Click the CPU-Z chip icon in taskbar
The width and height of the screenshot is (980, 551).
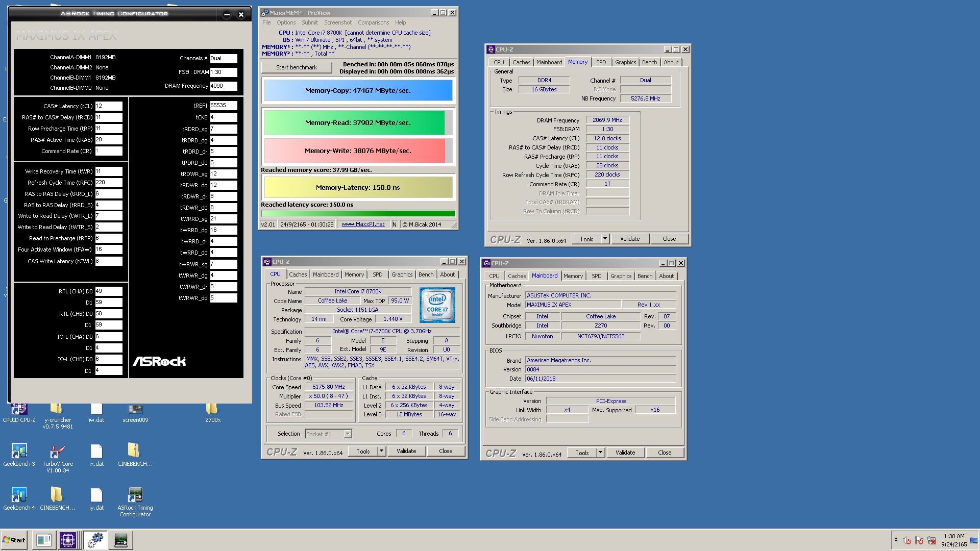coord(68,540)
